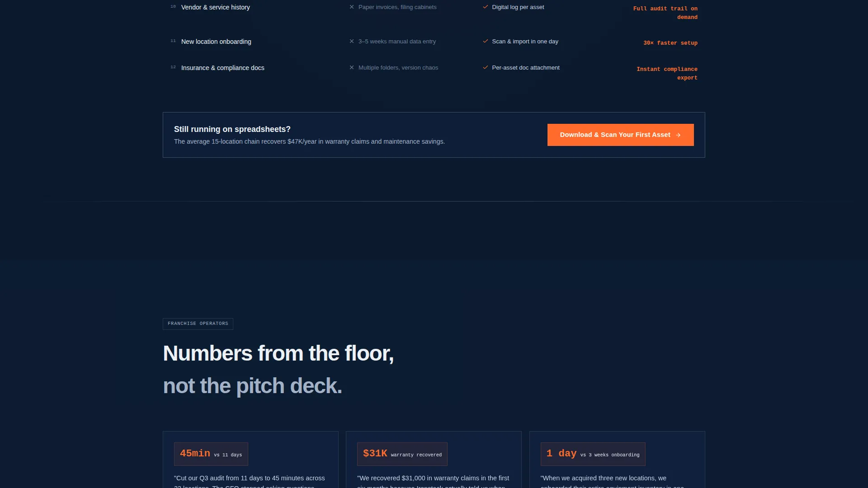Image resolution: width=868 pixels, height=488 pixels.
Task: Click the FRANCHISE OPERATORS badge
Action: click(x=198, y=324)
